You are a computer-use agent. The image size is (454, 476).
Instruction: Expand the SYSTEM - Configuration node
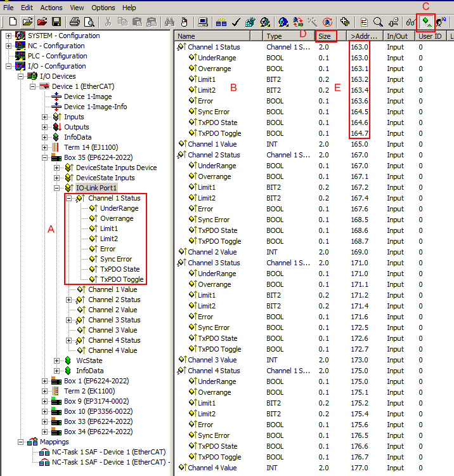coord(8,36)
